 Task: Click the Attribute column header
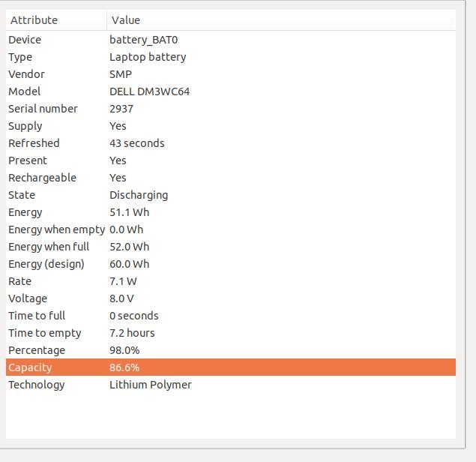pos(56,20)
